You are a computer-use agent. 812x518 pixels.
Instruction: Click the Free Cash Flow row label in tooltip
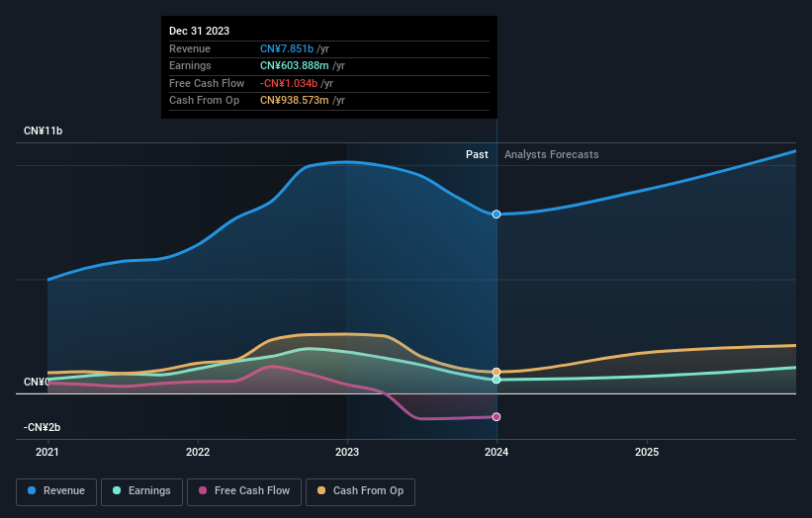pos(207,83)
